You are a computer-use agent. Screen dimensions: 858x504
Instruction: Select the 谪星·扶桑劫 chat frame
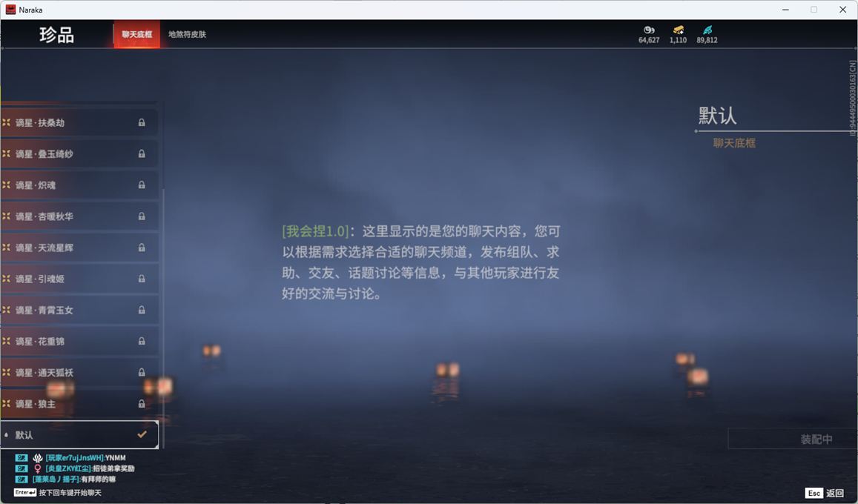pyautogui.click(x=79, y=122)
